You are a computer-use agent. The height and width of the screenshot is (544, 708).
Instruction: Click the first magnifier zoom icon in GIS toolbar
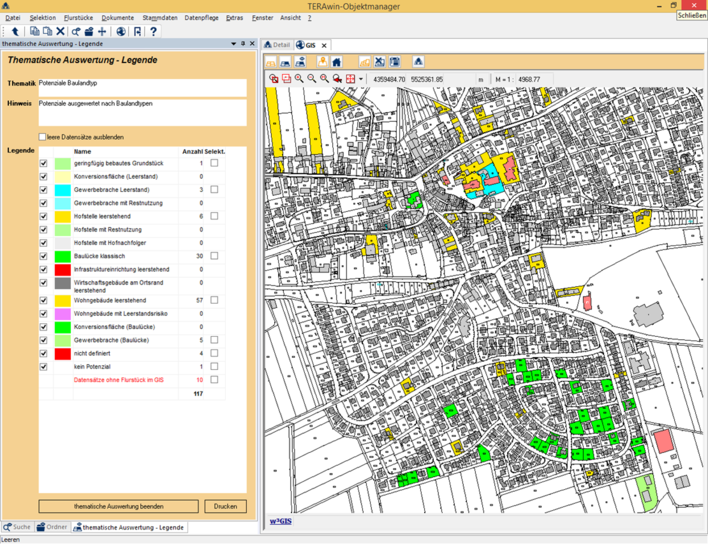point(299,79)
